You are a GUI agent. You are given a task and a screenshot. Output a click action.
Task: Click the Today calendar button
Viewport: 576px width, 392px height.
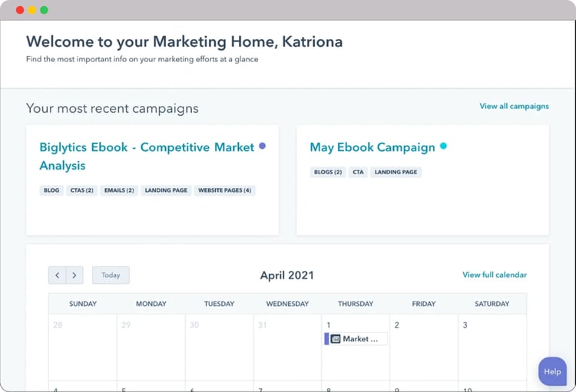pos(111,275)
